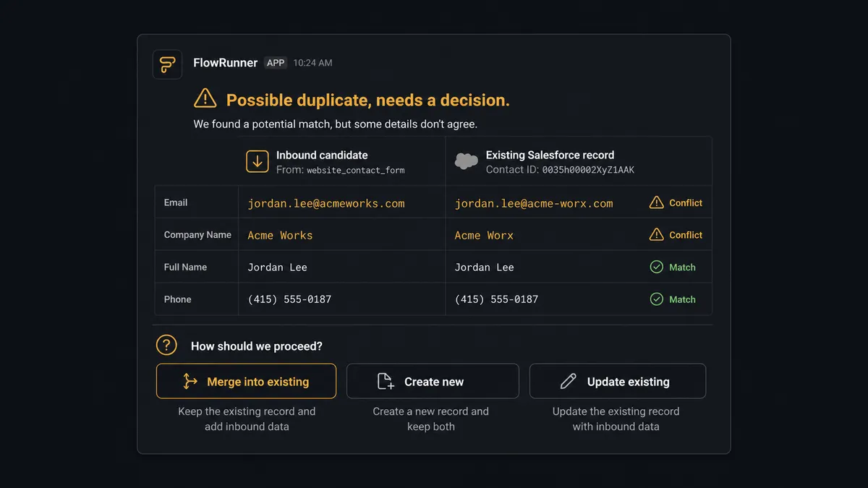This screenshot has height=488, width=868.
Task: Click the Conflict label in Email row
Action: pyautogui.click(x=686, y=202)
